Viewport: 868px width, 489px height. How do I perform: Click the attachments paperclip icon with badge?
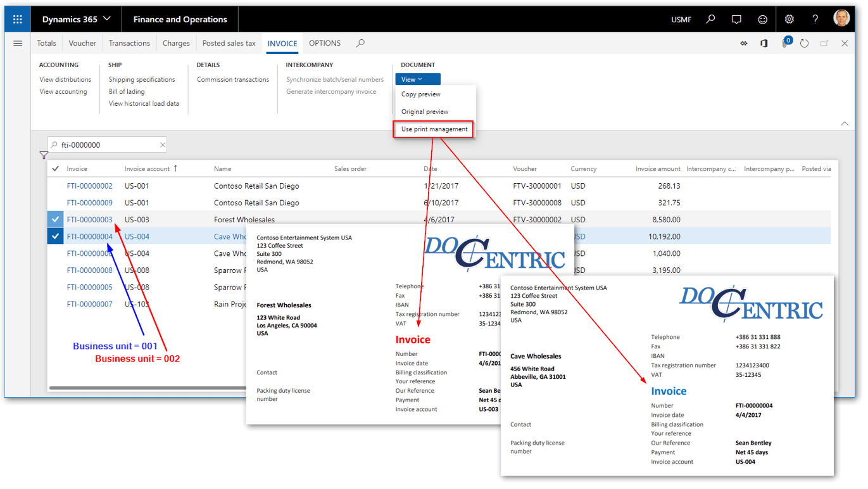pyautogui.click(x=786, y=42)
